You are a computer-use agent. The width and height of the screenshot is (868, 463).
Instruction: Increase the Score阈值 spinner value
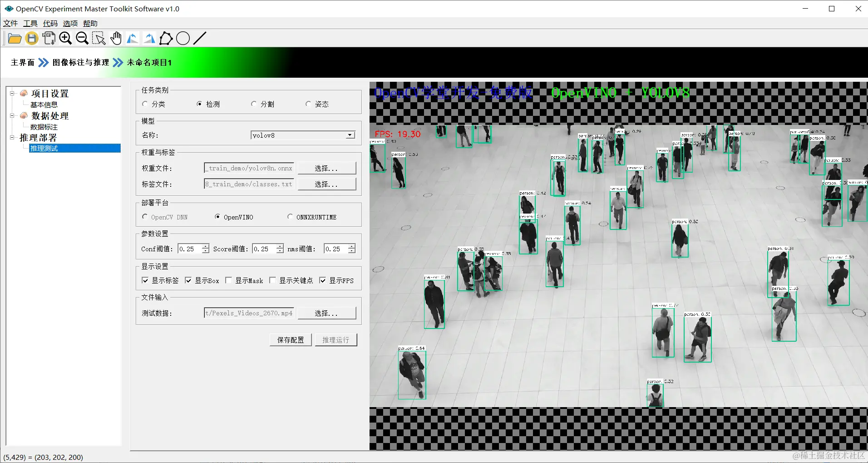(x=280, y=246)
